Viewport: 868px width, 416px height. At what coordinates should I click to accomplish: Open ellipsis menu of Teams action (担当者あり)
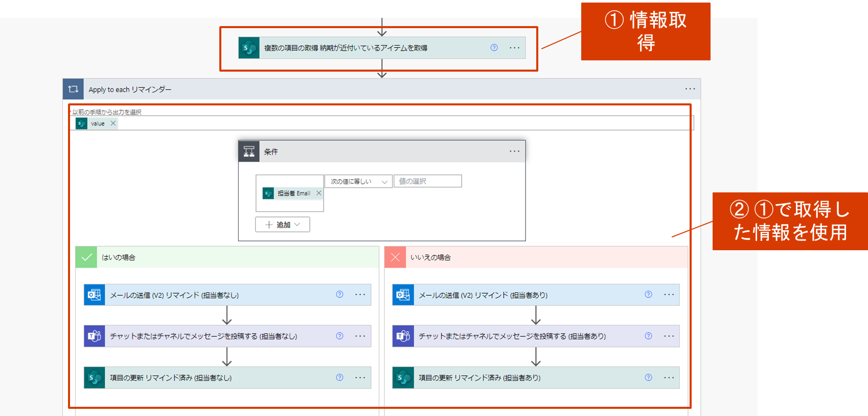coord(669,336)
